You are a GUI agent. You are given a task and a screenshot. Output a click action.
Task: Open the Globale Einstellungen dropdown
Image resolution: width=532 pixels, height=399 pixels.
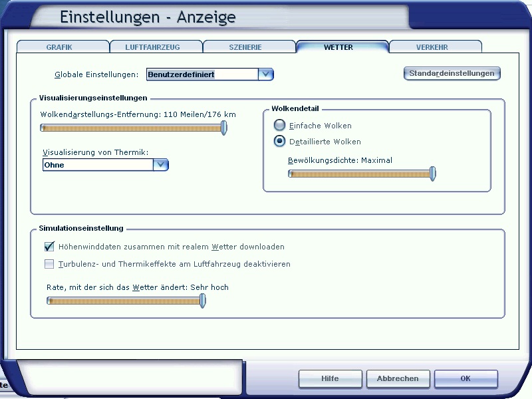(266, 74)
